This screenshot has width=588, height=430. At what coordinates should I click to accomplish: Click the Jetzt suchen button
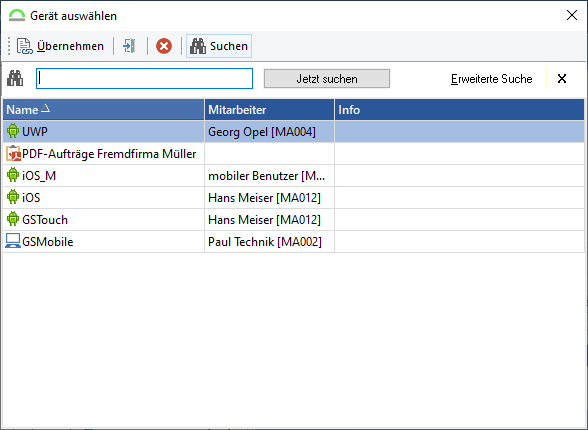click(327, 79)
